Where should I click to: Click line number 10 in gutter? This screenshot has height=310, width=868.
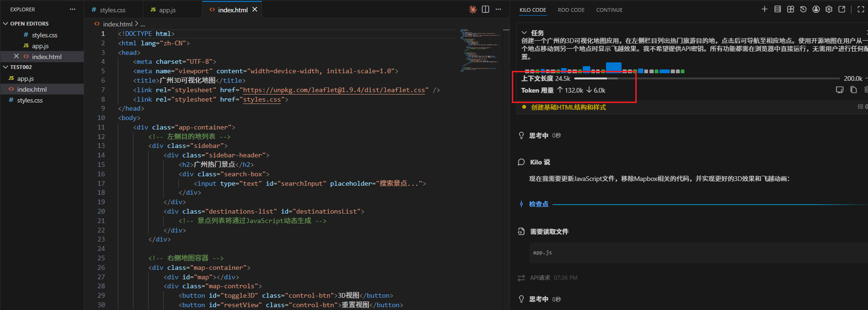pyautogui.click(x=101, y=118)
